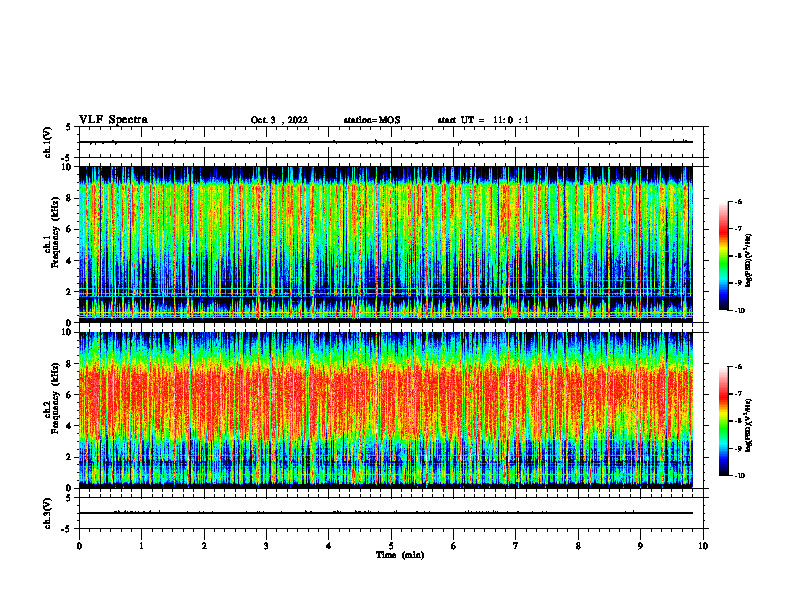Screen dimensions: 792x612
Task: Click the ch.2 colorbar "log(PSD)" label
Action: [749, 426]
